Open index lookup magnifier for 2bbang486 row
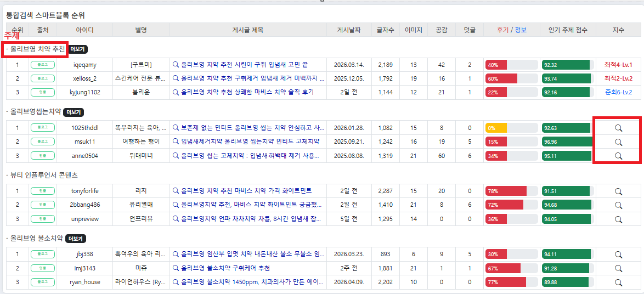 pyautogui.click(x=618, y=205)
